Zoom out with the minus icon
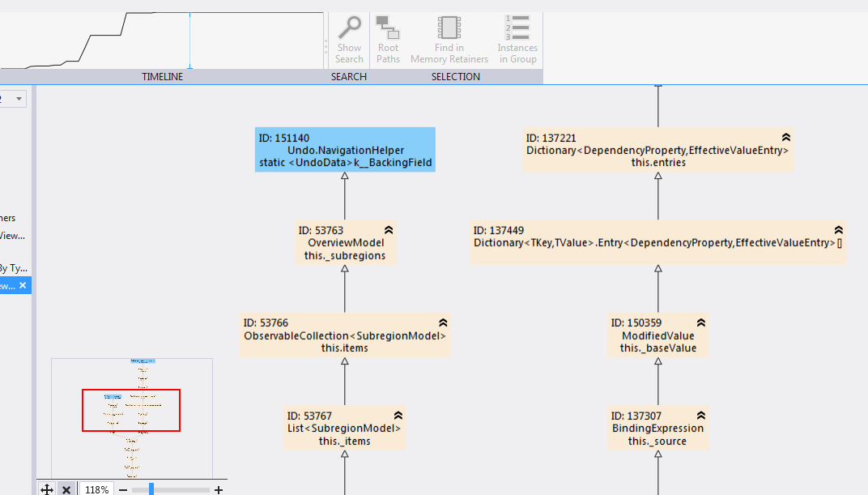 [x=123, y=489]
